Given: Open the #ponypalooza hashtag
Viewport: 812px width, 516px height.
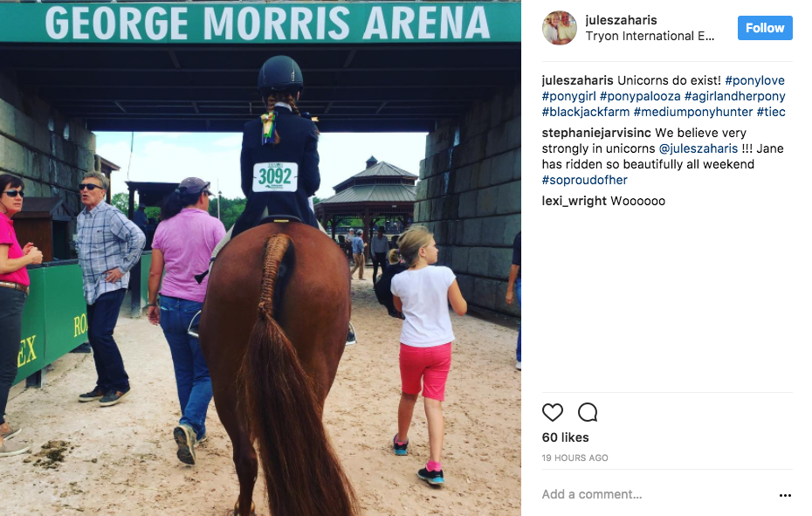Looking at the screenshot, I should tap(640, 96).
